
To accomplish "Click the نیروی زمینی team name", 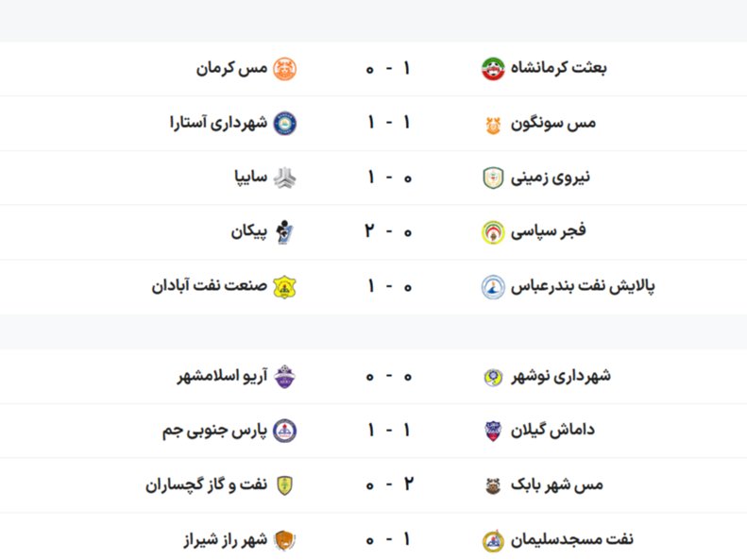I will pos(551,178).
